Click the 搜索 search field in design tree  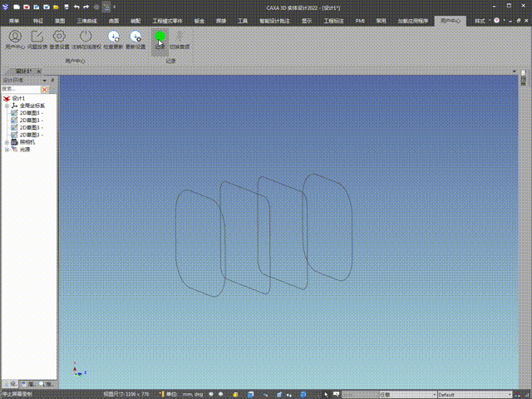[x=20, y=88]
